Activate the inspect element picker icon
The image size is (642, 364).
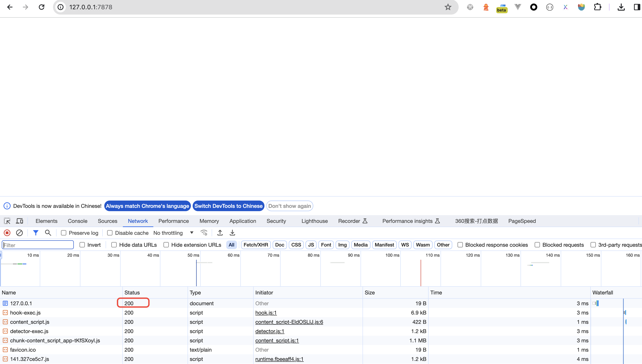click(x=7, y=221)
